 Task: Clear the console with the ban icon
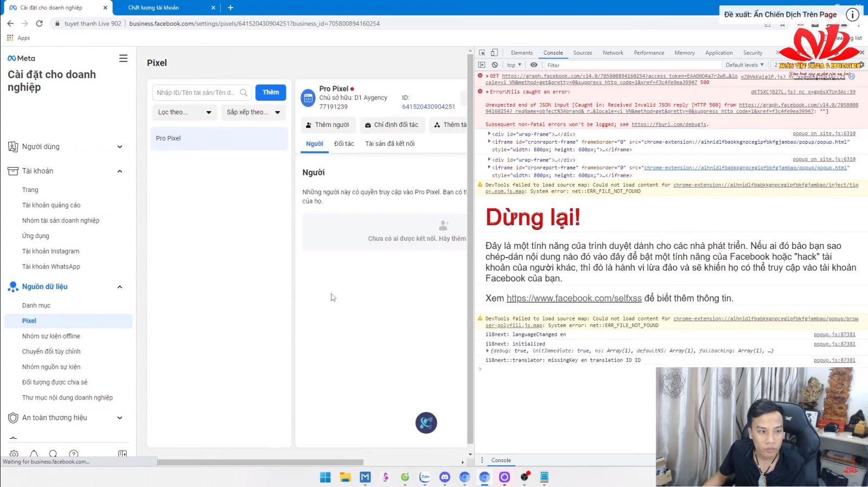495,65
